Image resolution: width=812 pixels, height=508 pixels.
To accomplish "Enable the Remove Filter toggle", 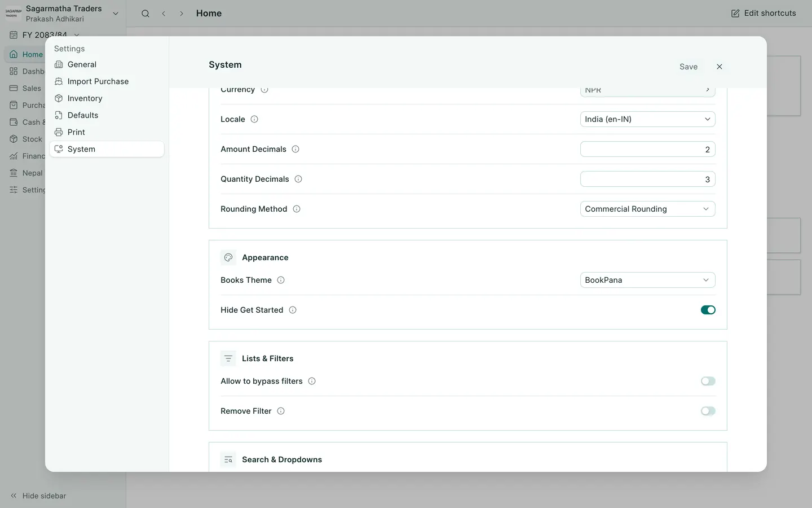I will tap(708, 411).
